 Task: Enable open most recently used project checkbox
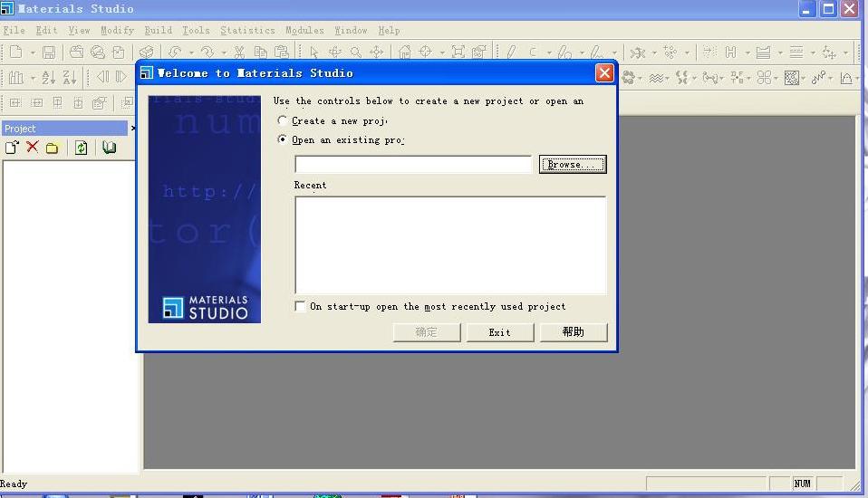(x=300, y=306)
